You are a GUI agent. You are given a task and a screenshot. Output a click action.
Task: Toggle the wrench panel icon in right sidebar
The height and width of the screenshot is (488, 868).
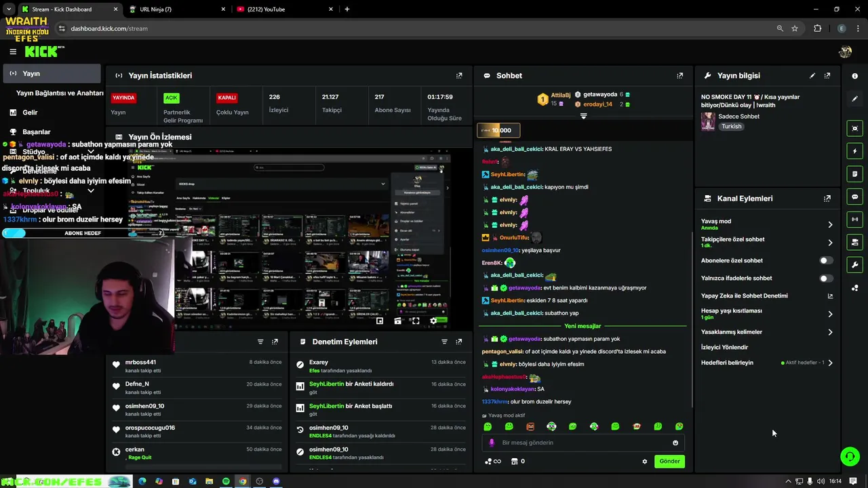[855, 265]
